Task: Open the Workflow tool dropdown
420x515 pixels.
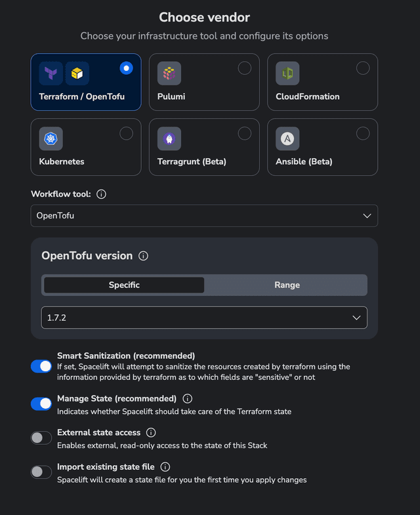Action: (x=204, y=216)
